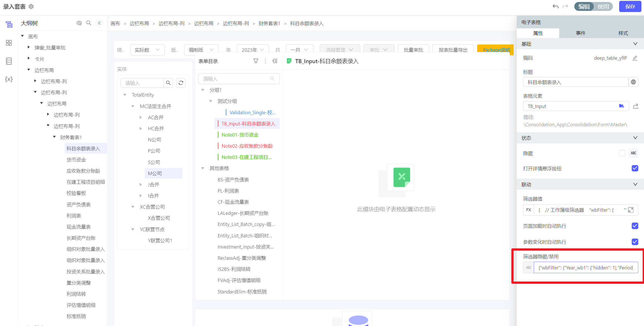Open the globe language icon for title
The image size is (644, 326).
pos(633,82)
